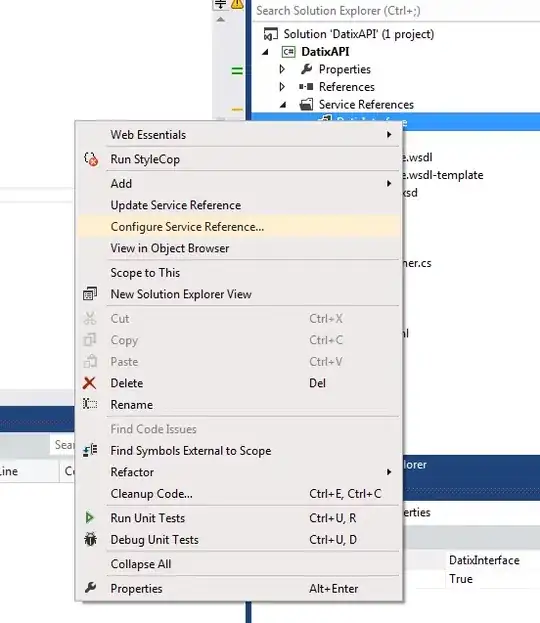Image resolution: width=540 pixels, height=623 pixels.
Task: Click the New Solution Explorer View icon
Action: coord(90,294)
